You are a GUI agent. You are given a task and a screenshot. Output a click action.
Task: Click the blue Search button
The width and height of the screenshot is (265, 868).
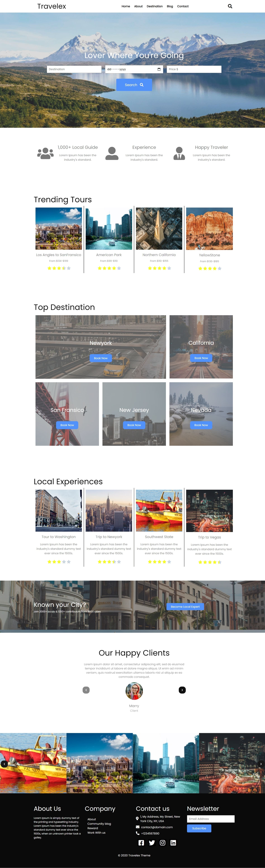(x=134, y=85)
